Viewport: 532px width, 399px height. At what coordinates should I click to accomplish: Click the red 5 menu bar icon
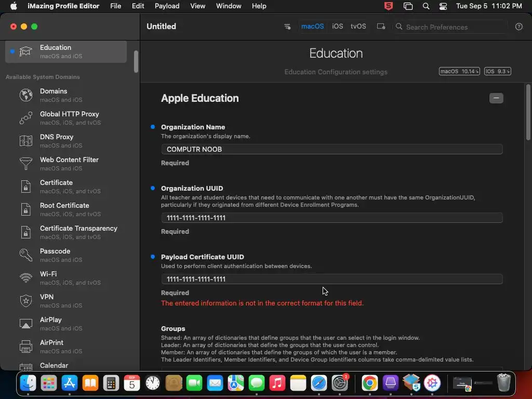[x=389, y=6]
